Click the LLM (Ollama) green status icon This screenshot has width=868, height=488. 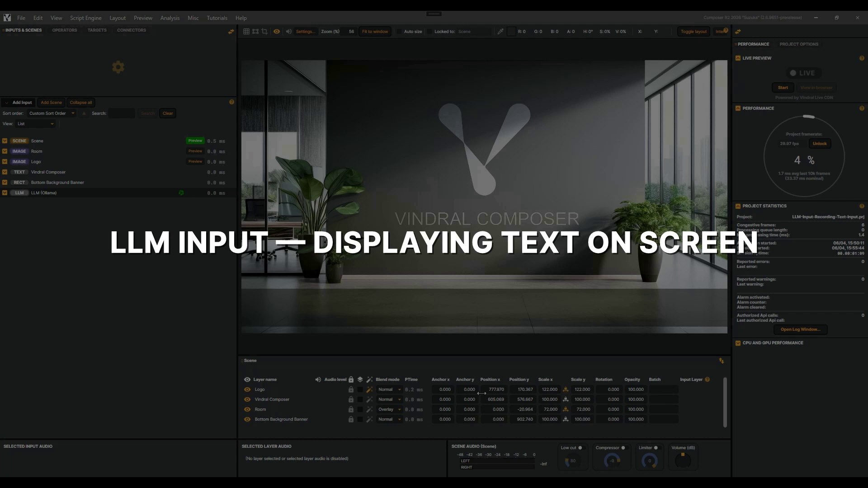181,193
